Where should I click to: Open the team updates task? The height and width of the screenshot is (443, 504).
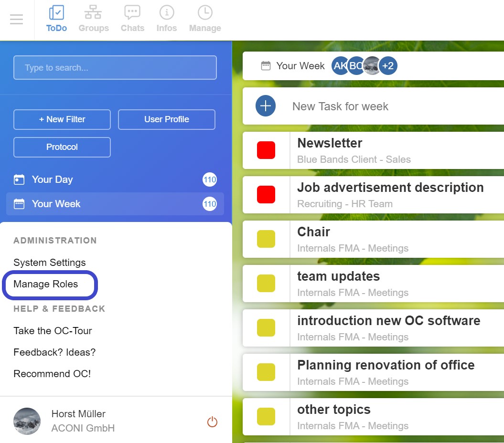338,276
